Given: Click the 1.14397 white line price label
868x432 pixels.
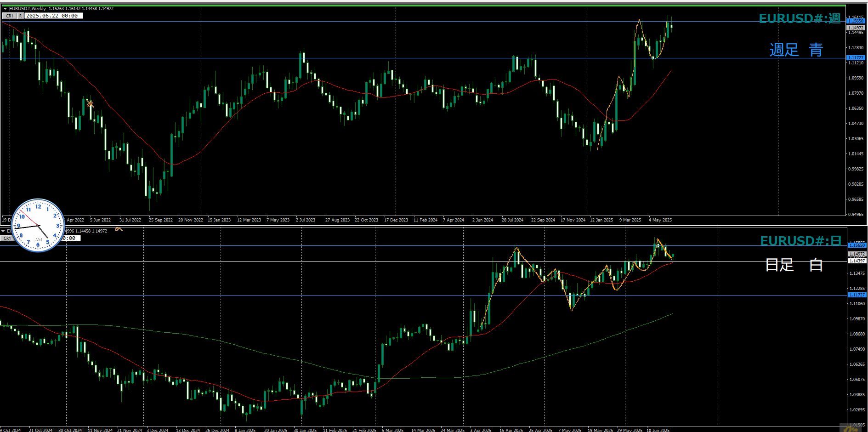Looking at the screenshot, I should 857,261.
